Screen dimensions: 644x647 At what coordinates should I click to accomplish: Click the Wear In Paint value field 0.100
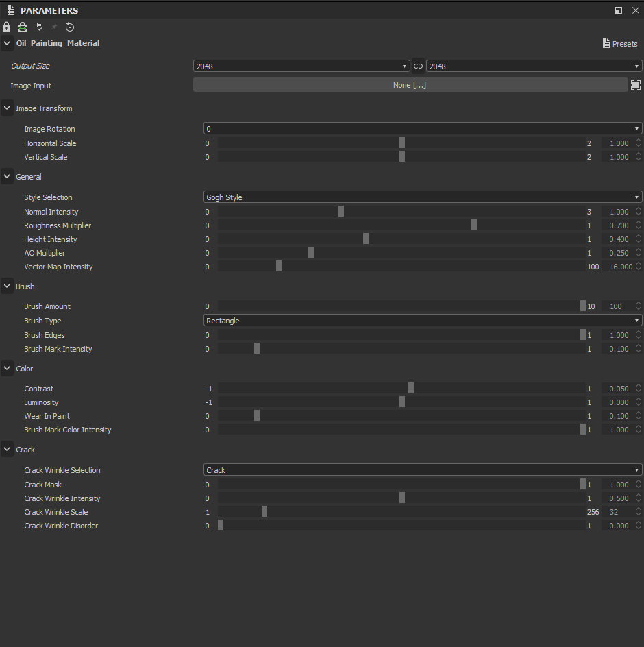coord(618,416)
